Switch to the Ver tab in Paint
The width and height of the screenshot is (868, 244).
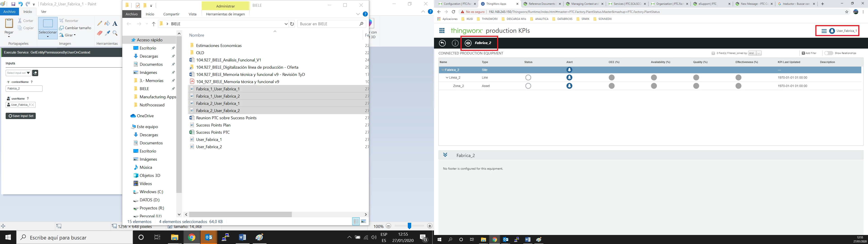(44, 12)
